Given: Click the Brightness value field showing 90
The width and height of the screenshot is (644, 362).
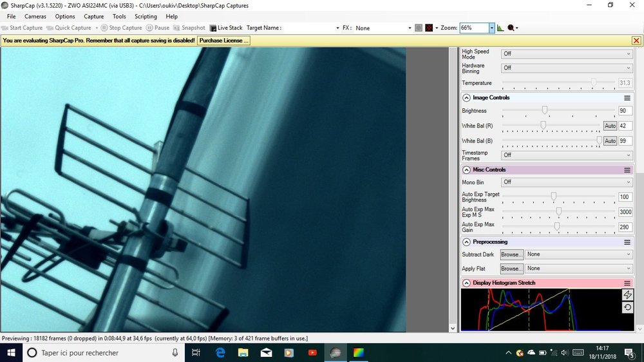Looking at the screenshot, I should pyautogui.click(x=625, y=111).
